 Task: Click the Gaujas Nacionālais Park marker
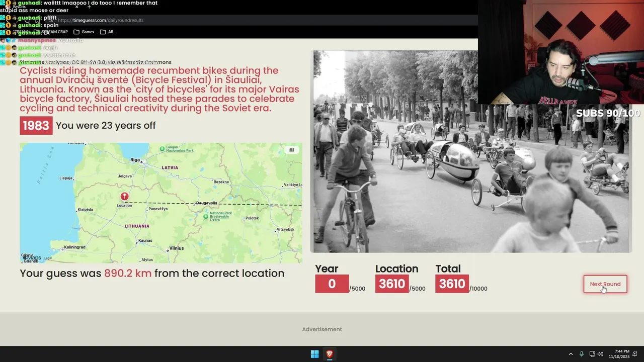[162, 149]
